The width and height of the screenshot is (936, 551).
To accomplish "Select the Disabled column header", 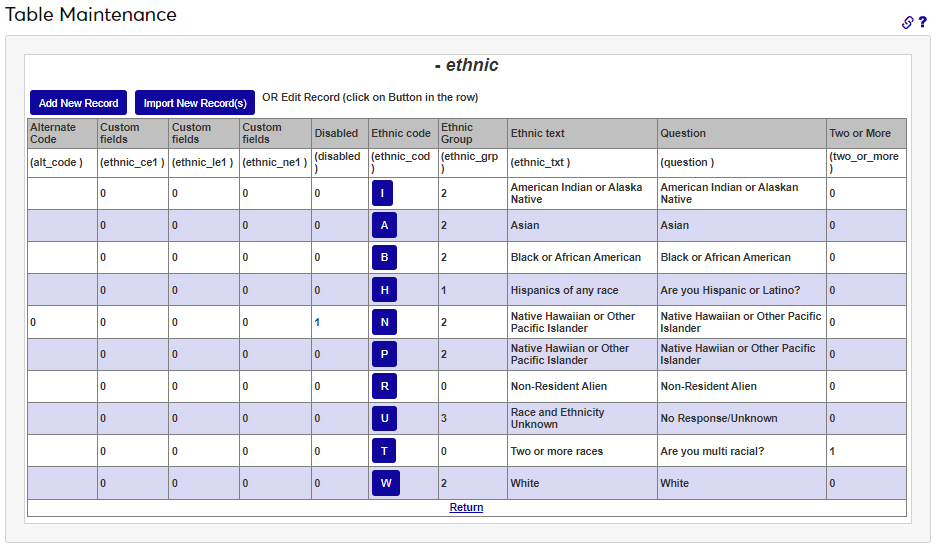I will [336, 134].
